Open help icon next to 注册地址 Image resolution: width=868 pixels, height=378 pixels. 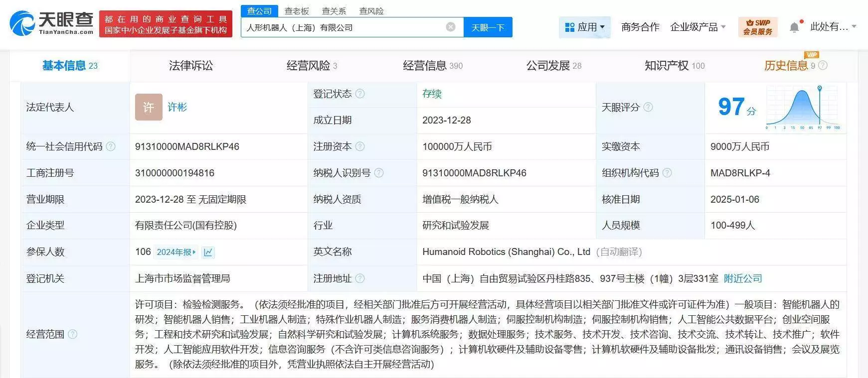pos(360,278)
